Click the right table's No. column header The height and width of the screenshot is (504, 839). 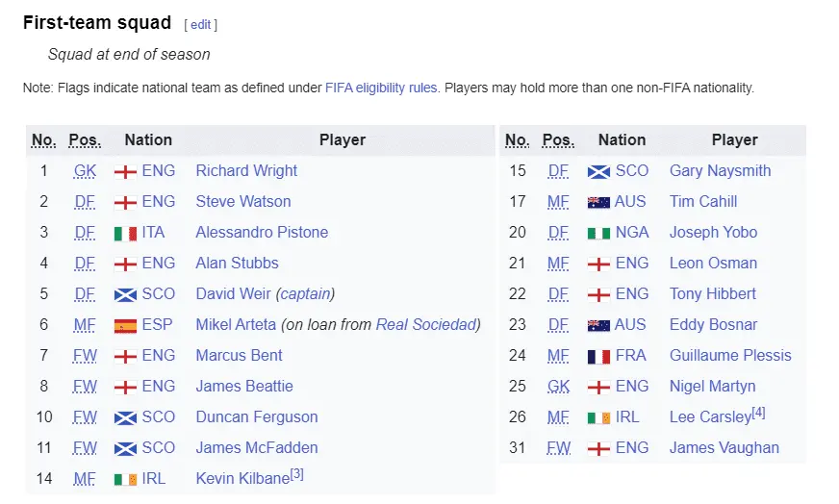[x=517, y=140]
